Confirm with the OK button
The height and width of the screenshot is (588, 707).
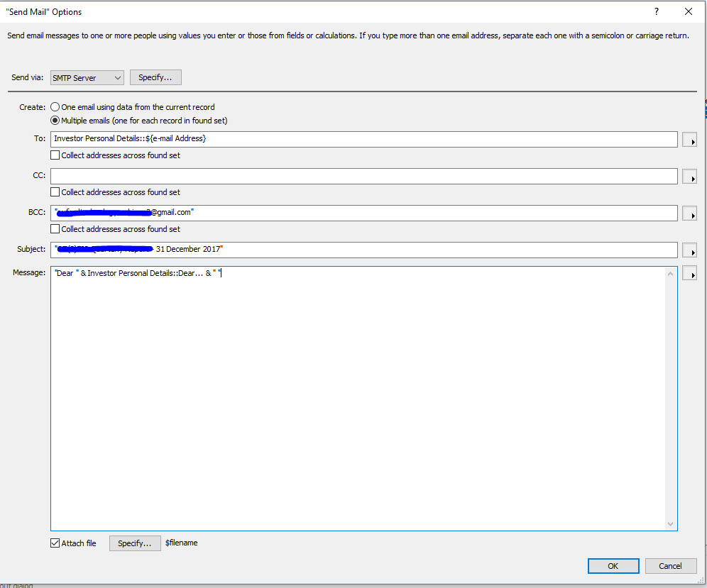[x=613, y=567]
